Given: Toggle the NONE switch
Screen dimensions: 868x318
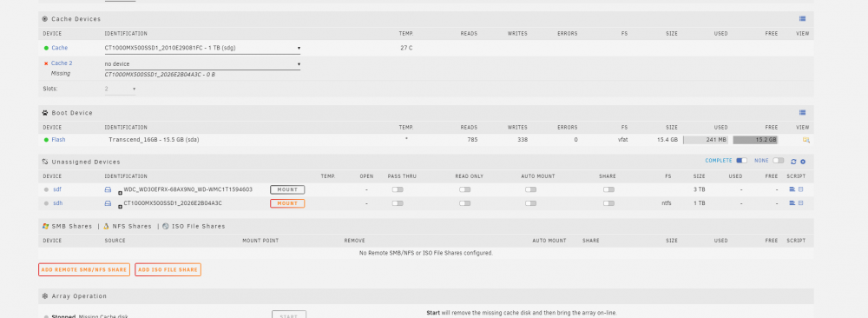Looking at the screenshot, I should (779, 161).
